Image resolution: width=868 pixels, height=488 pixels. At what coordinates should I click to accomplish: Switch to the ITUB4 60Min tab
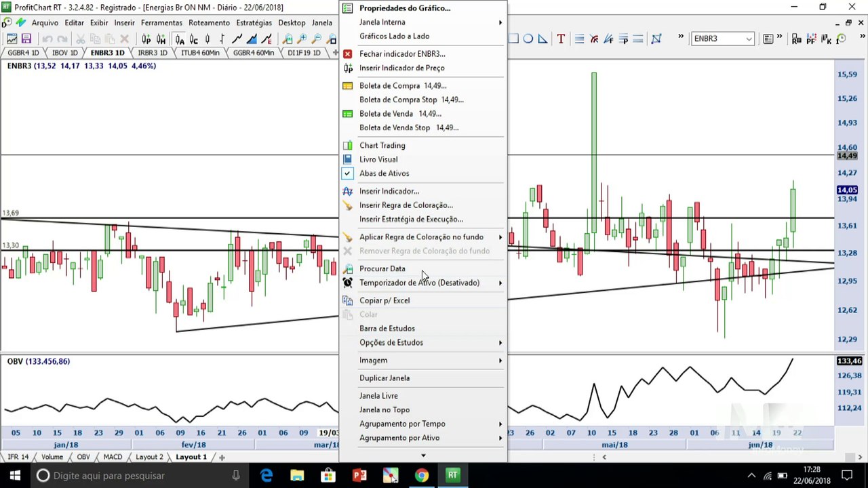tap(200, 53)
